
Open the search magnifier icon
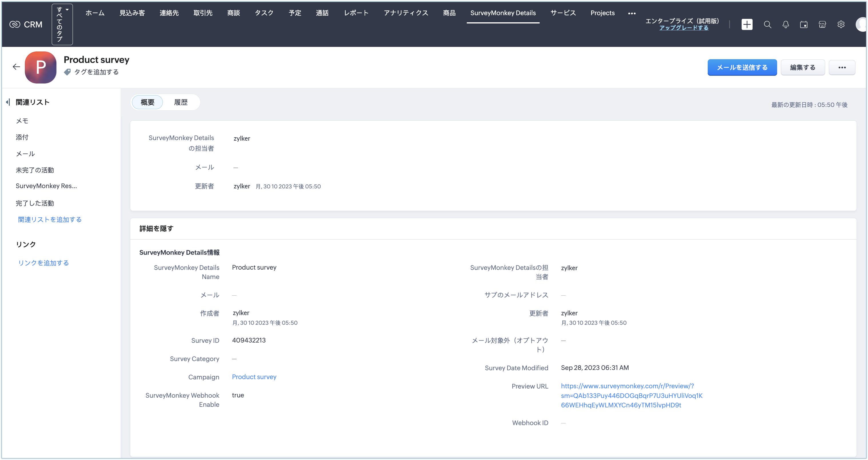[767, 24]
